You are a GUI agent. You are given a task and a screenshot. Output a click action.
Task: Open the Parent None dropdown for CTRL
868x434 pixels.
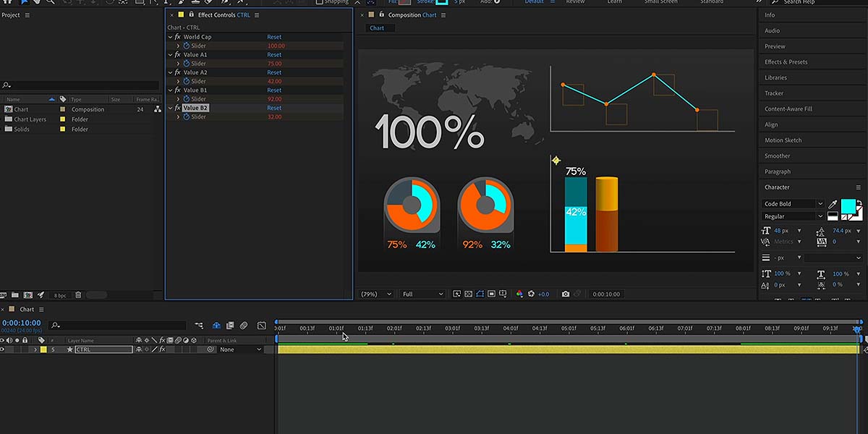240,349
